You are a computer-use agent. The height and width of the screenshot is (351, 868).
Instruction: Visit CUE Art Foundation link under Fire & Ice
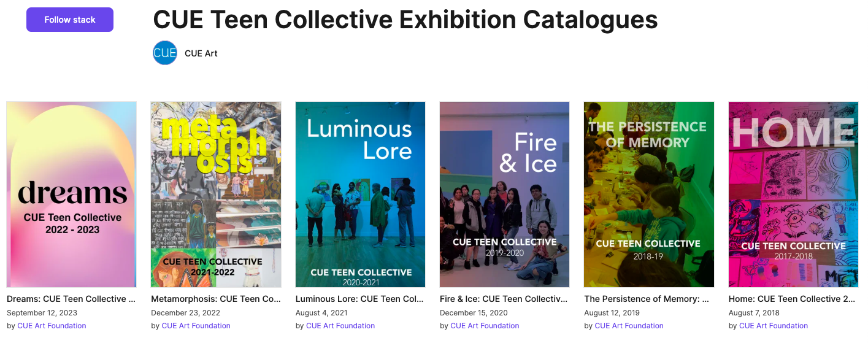point(485,326)
